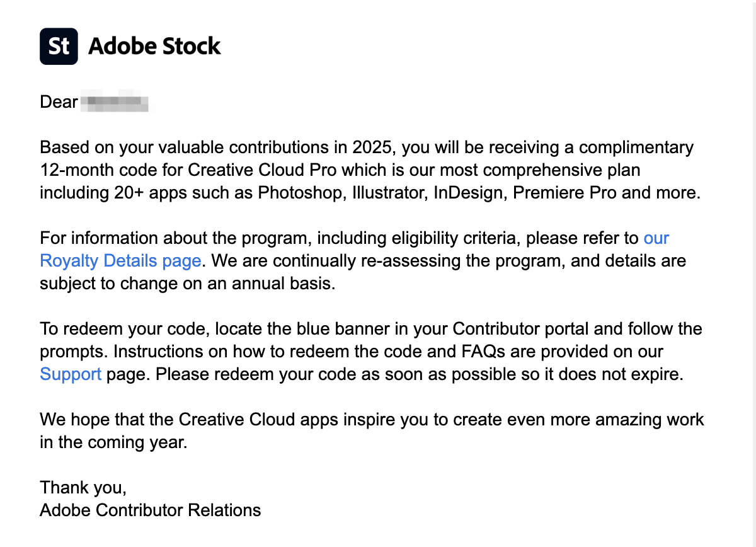Click the "Thank you," sign-off line
Image resolution: width=756 pixels, height=547 pixels.
(x=83, y=487)
